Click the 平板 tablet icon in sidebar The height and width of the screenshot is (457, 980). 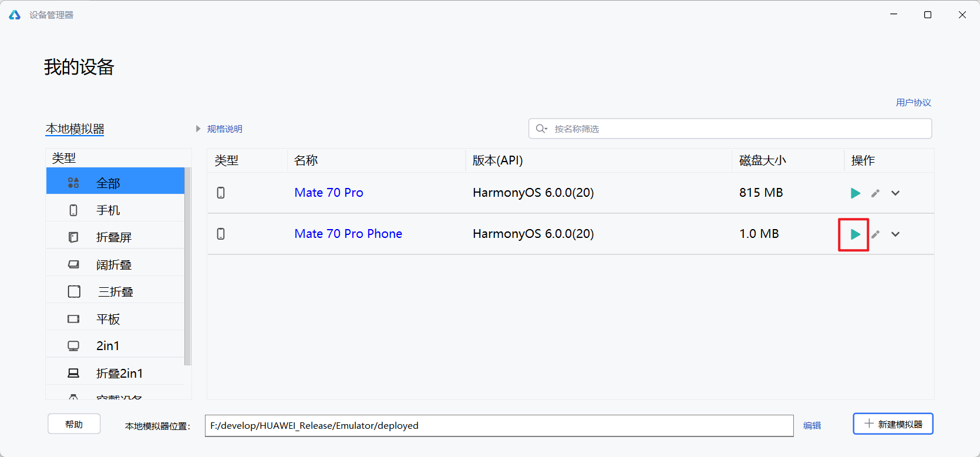pyautogui.click(x=73, y=318)
